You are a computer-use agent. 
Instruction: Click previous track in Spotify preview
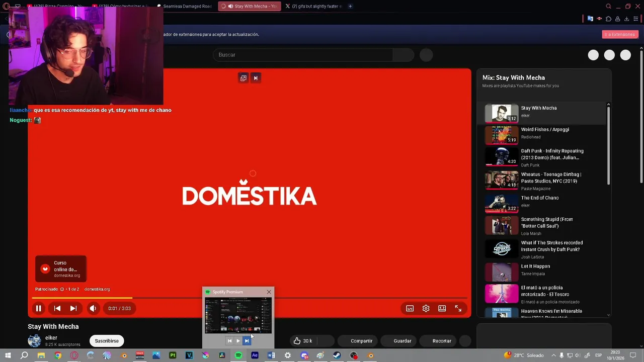pyautogui.click(x=230, y=341)
